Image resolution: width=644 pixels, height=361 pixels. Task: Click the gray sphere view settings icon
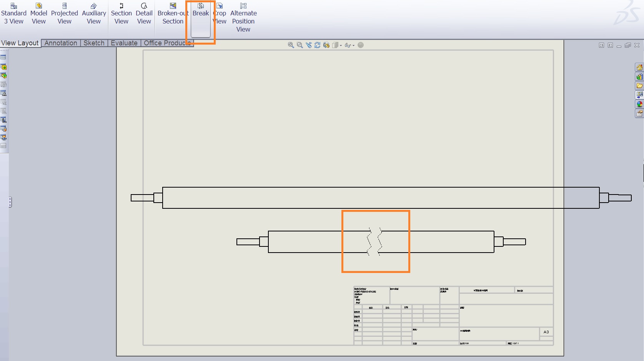point(361,45)
